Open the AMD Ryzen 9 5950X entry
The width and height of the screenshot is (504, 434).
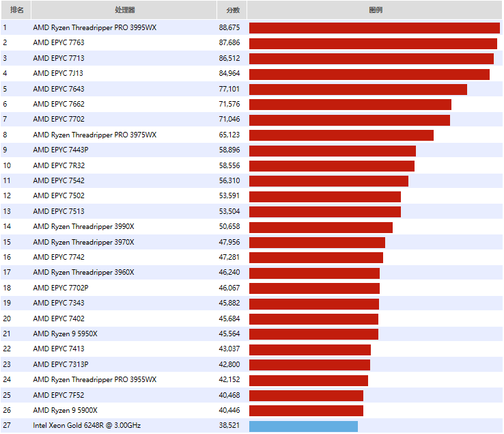pyautogui.click(x=65, y=334)
